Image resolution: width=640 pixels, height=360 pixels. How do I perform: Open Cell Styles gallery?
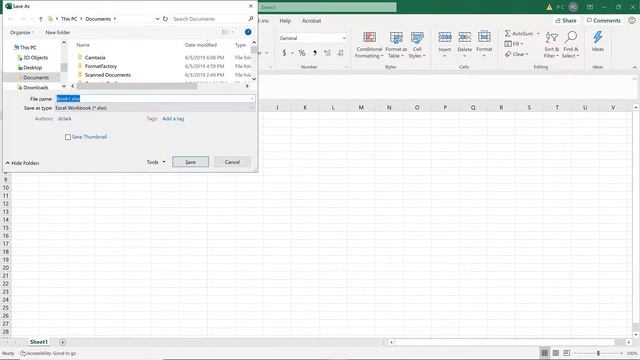pyautogui.click(x=417, y=45)
